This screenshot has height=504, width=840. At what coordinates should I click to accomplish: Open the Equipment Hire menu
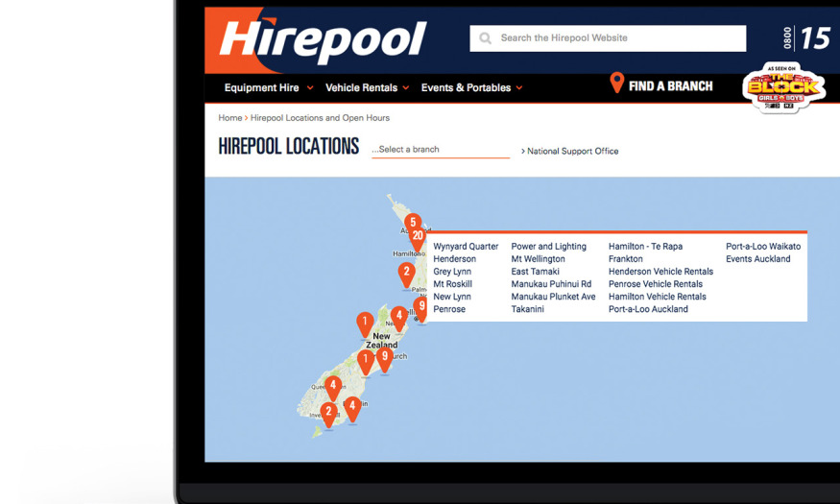click(261, 87)
